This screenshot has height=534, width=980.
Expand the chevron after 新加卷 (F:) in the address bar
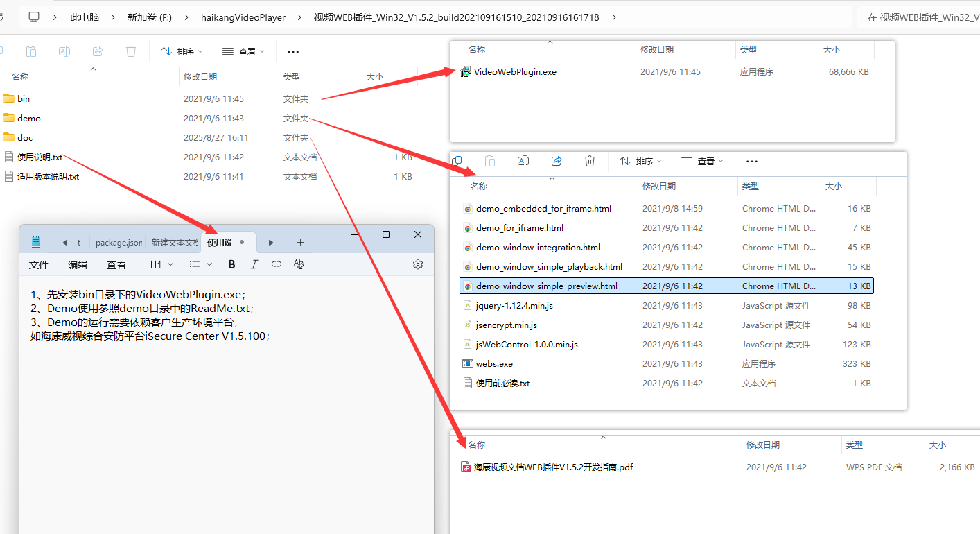click(x=186, y=17)
